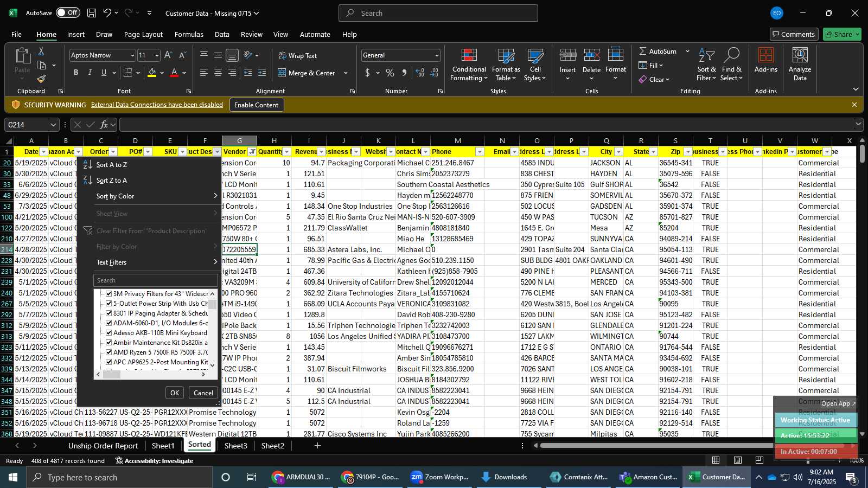Uncheck 3M Privacy Filters item
Screen dimensions: 868x488
(108, 294)
